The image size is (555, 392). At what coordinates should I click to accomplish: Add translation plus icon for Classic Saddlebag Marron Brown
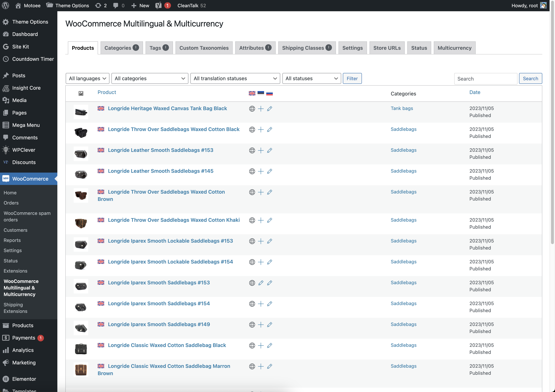click(261, 366)
